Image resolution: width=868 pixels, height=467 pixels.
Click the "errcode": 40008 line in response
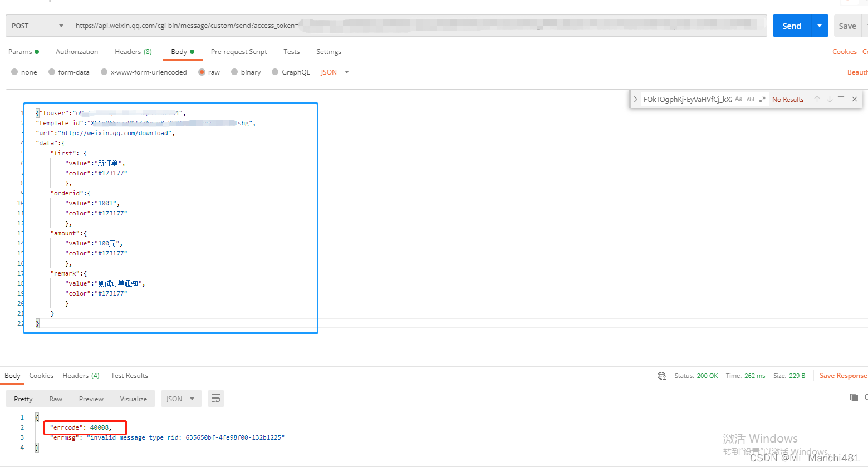pos(81,427)
